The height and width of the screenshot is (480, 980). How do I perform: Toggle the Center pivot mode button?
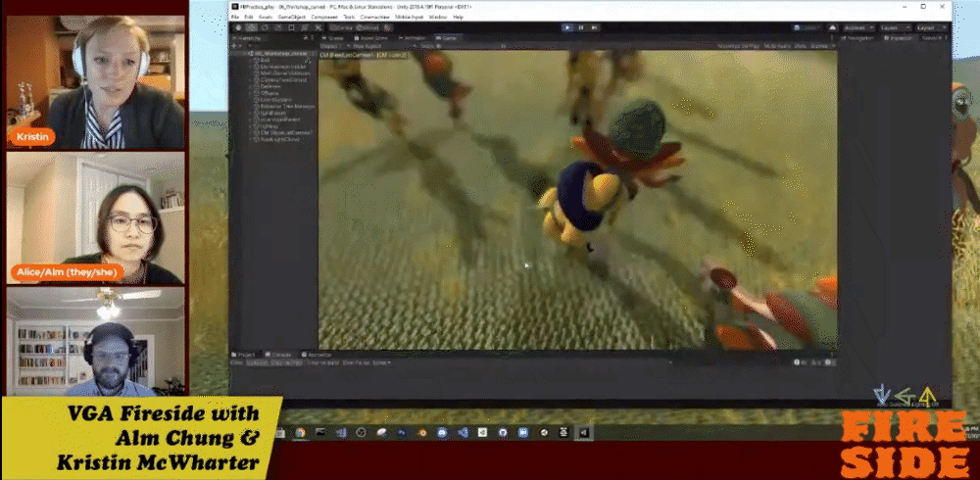point(341,27)
